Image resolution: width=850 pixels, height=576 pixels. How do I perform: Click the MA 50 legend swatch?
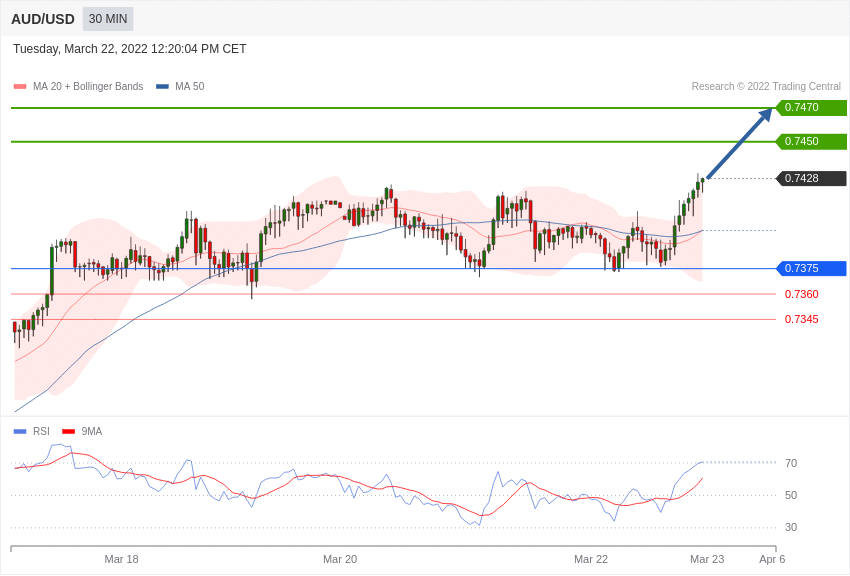point(162,87)
